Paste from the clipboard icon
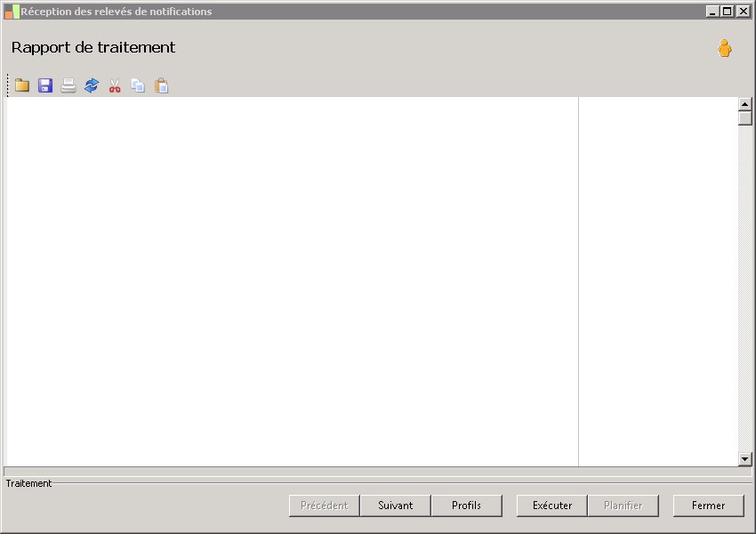This screenshot has width=756, height=534. 161,85
